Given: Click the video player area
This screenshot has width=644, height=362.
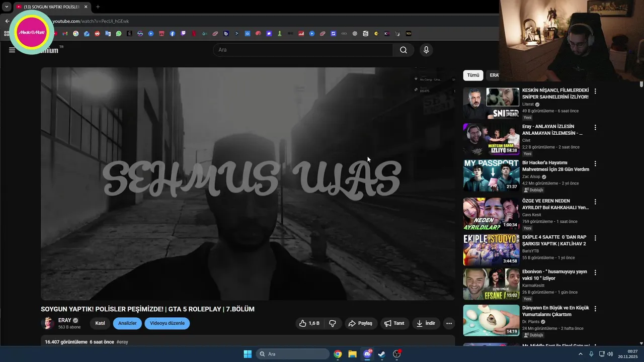Looking at the screenshot, I should 248,184.
